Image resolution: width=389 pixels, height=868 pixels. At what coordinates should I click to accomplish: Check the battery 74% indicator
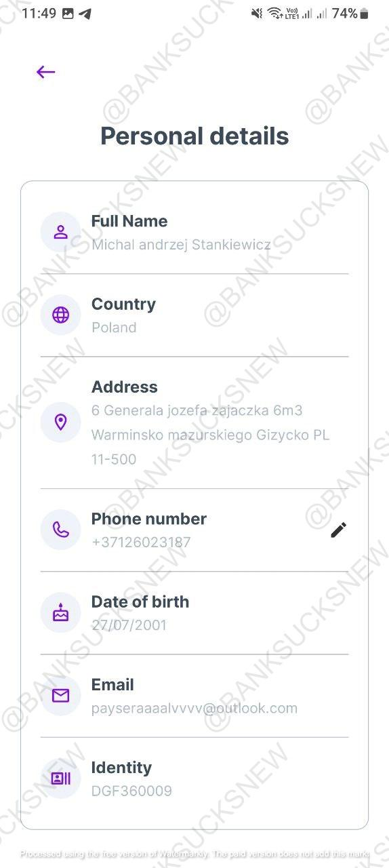point(350,14)
